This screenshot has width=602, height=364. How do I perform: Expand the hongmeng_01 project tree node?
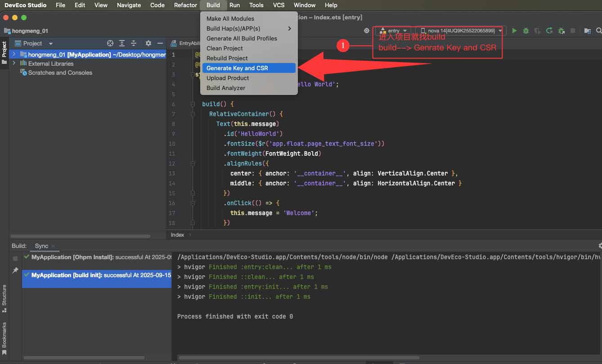(x=14, y=54)
